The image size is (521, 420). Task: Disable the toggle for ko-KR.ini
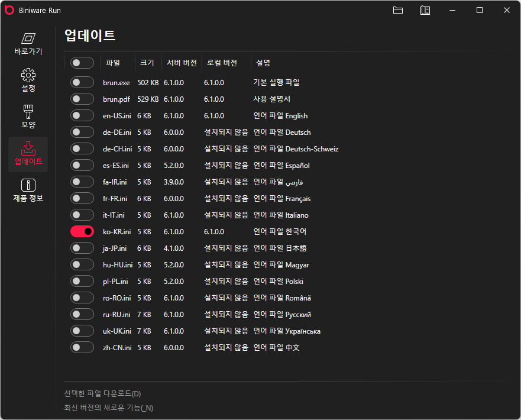coord(82,232)
